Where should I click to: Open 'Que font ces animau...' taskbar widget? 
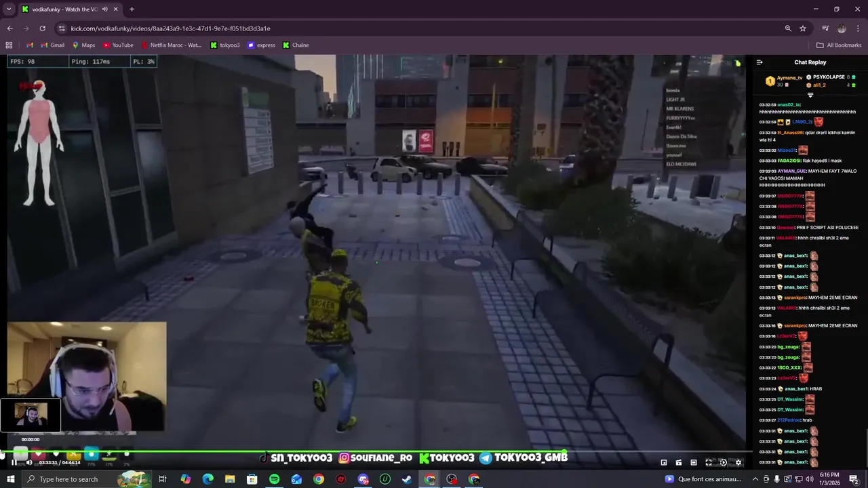tap(702, 479)
